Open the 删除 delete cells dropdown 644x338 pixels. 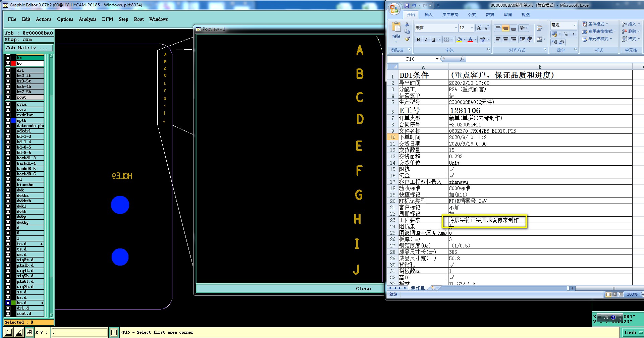tap(631, 32)
